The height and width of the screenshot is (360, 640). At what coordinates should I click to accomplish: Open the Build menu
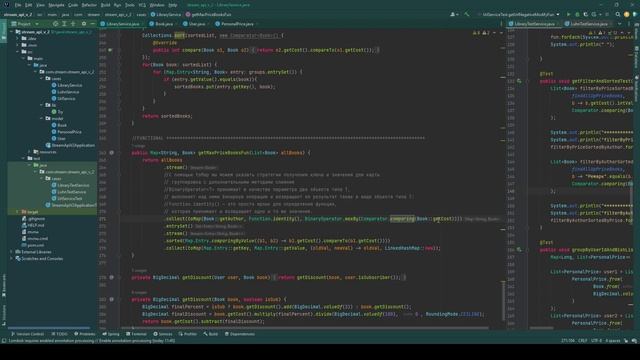click(105, 5)
